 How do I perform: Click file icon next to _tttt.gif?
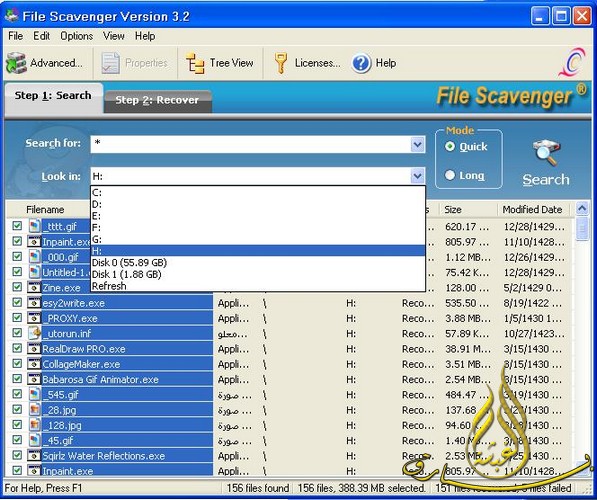click(34, 226)
